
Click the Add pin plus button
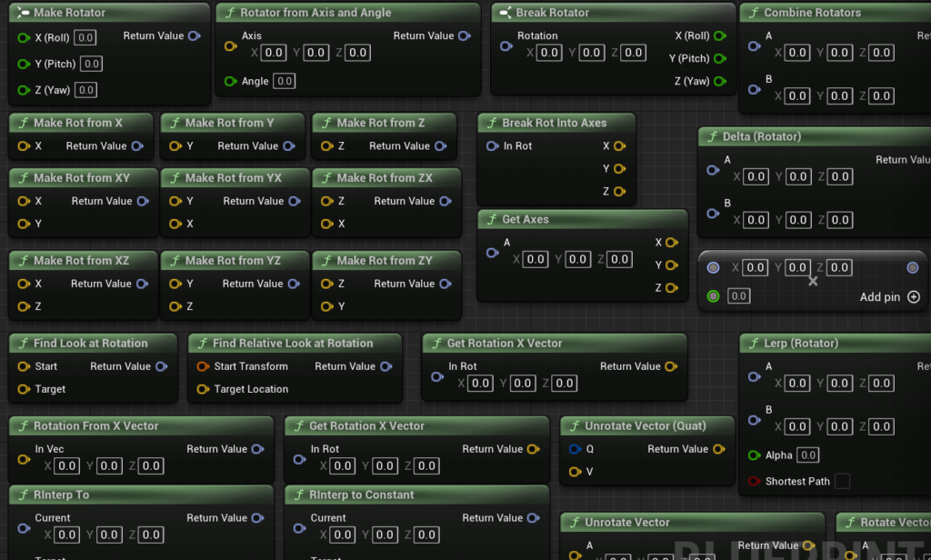pyautogui.click(x=914, y=296)
